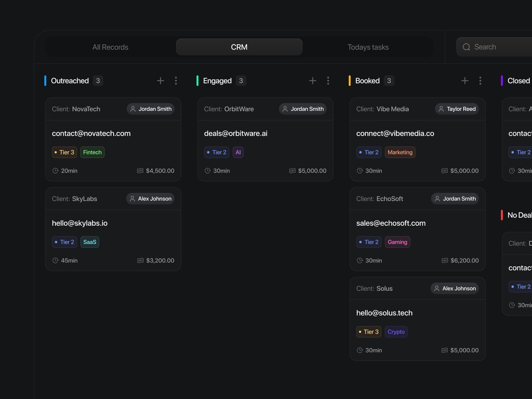Open email connect@vibemedia.co
Image resolution: width=532 pixels, height=399 pixels.
[395, 133]
